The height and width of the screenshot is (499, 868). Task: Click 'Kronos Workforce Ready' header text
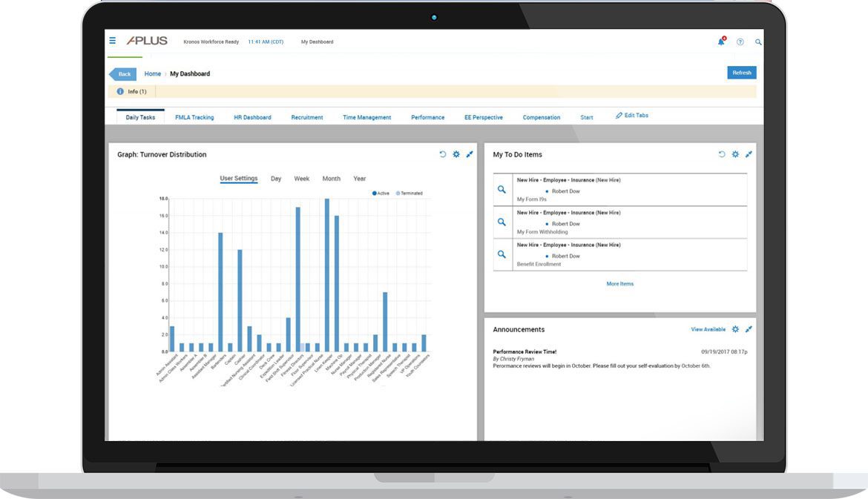pos(211,42)
